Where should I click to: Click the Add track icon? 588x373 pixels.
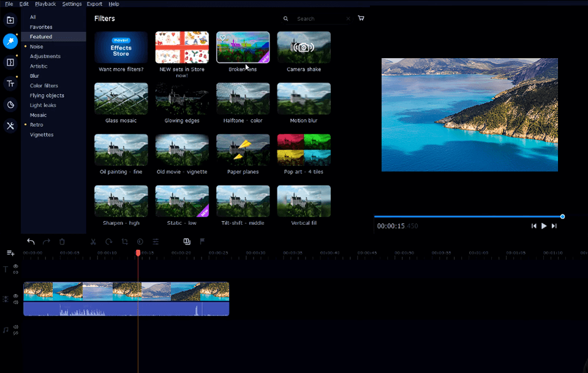click(10, 253)
